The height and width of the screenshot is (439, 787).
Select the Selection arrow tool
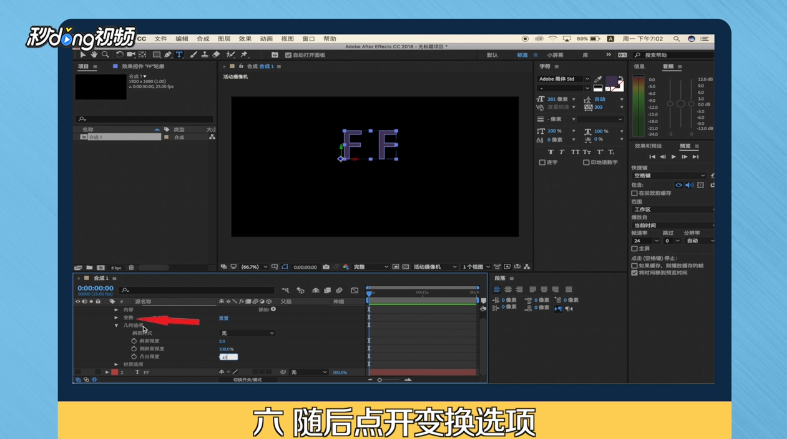83,54
